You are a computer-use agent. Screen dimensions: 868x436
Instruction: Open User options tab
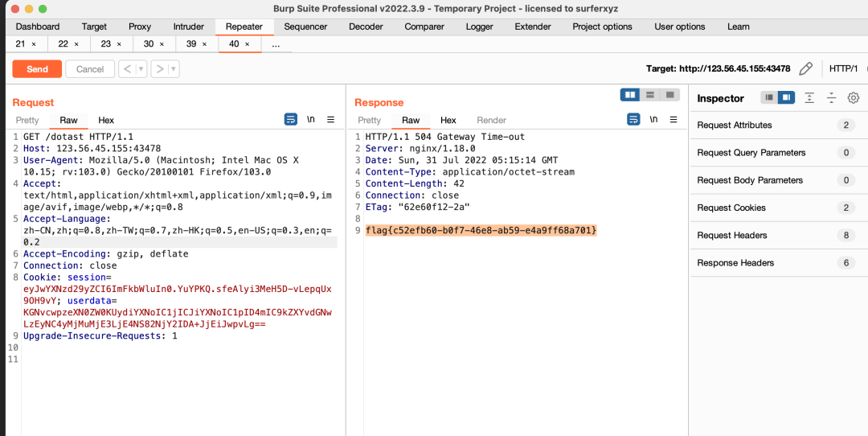pyautogui.click(x=680, y=27)
